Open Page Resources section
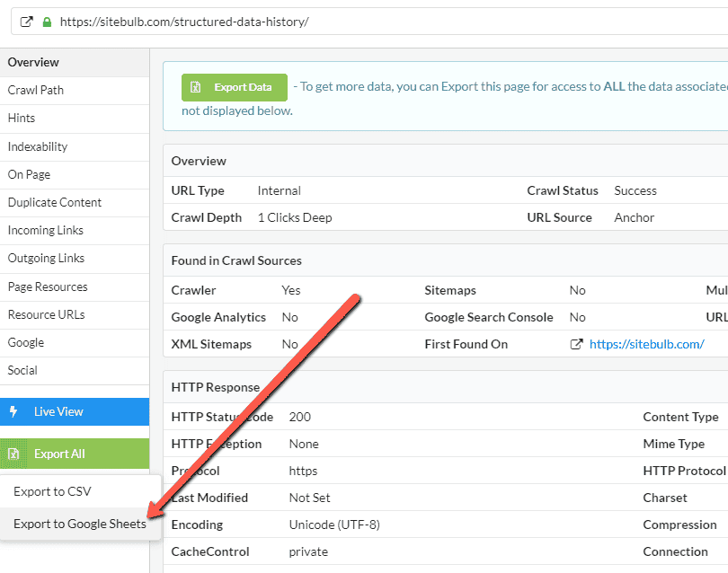Screen dimensions: 728x573 (75, 286)
